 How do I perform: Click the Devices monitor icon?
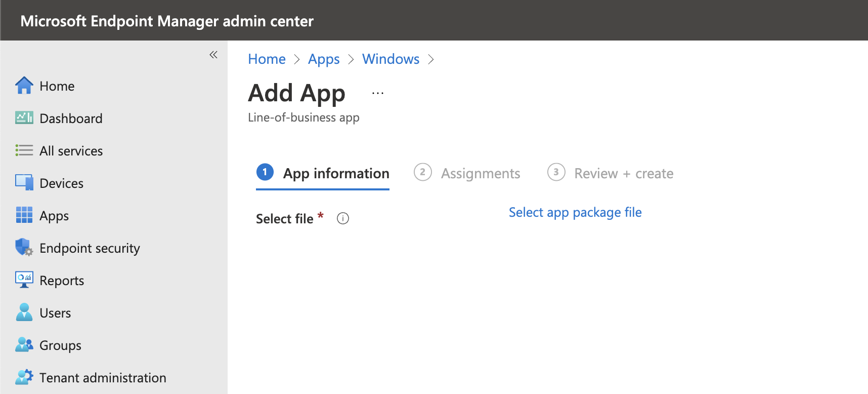(x=24, y=183)
